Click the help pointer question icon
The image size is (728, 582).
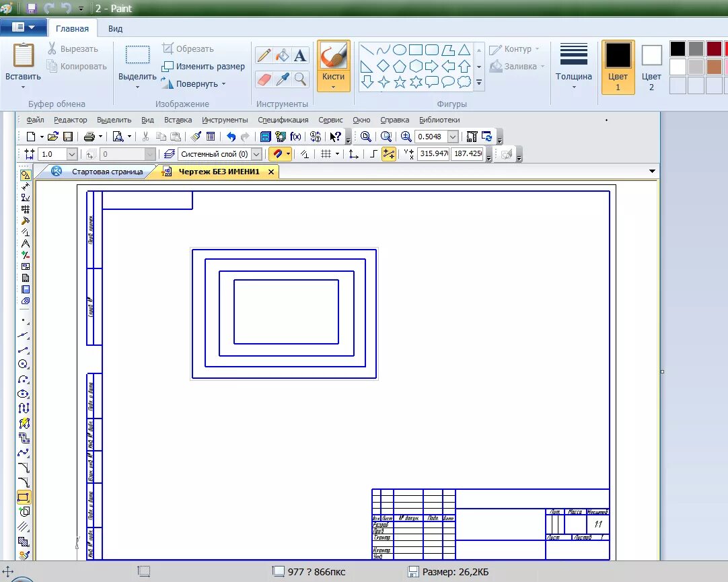(x=335, y=137)
